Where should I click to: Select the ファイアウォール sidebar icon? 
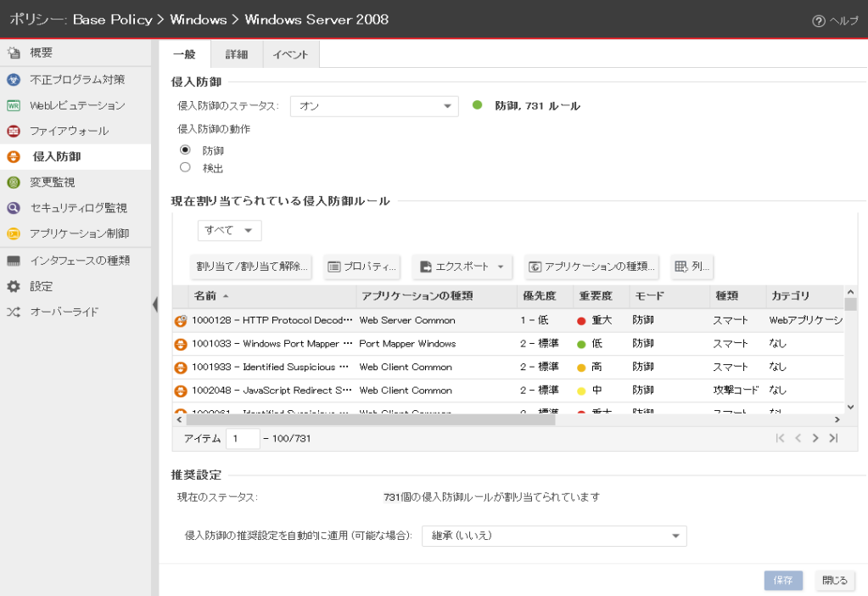pyautogui.click(x=13, y=131)
